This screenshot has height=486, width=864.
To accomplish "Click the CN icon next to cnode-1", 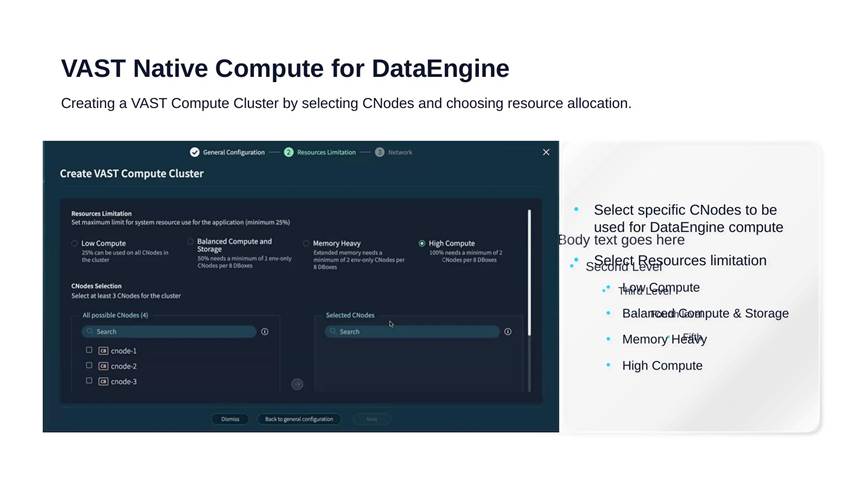I will tap(103, 350).
